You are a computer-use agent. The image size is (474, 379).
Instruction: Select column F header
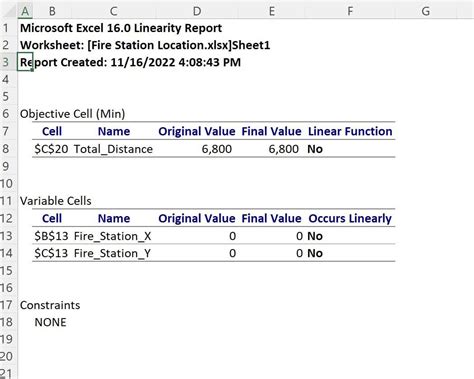[350, 11]
